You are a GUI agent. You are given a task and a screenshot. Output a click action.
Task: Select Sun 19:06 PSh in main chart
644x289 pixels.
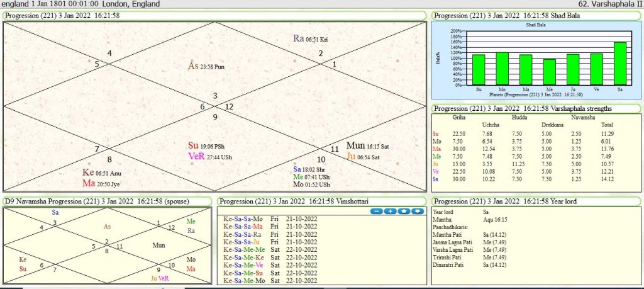click(210, 145)
